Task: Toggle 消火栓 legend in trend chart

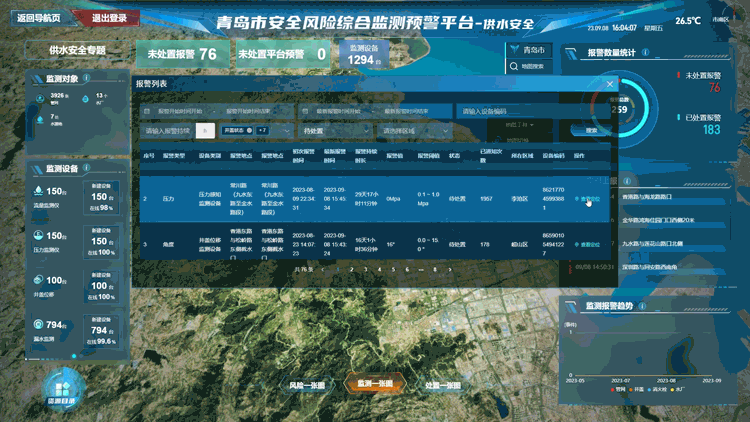Action: click(x=657, y=389)
